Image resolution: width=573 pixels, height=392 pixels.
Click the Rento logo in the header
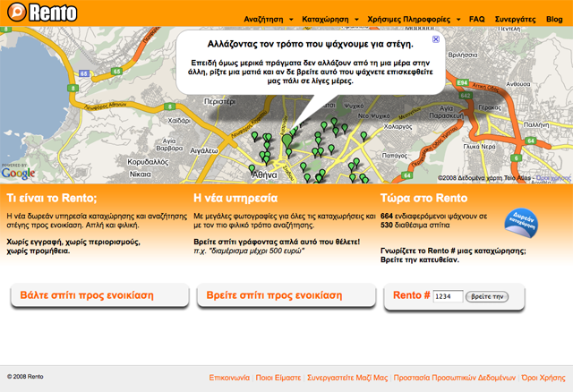[42, 12]
